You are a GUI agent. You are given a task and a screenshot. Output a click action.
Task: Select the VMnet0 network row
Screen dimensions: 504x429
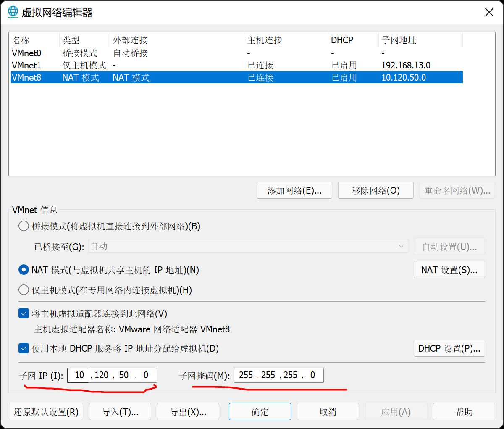[x=237, y=53]
